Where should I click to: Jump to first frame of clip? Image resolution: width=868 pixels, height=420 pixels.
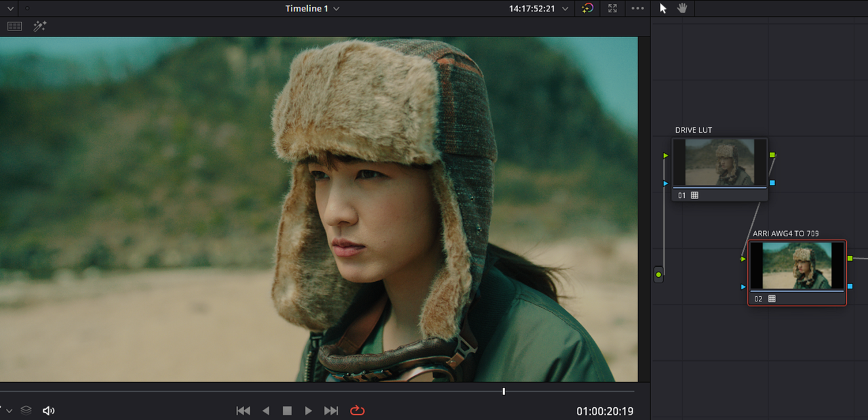[243, 411]
